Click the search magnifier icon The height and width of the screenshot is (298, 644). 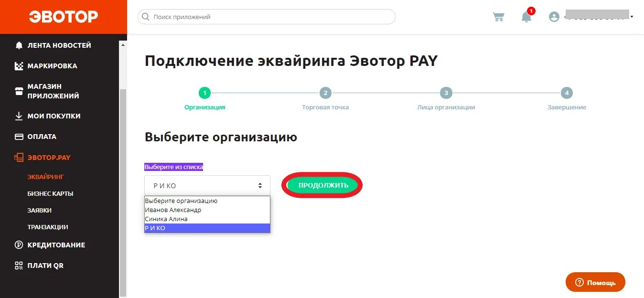coord(146,17)
